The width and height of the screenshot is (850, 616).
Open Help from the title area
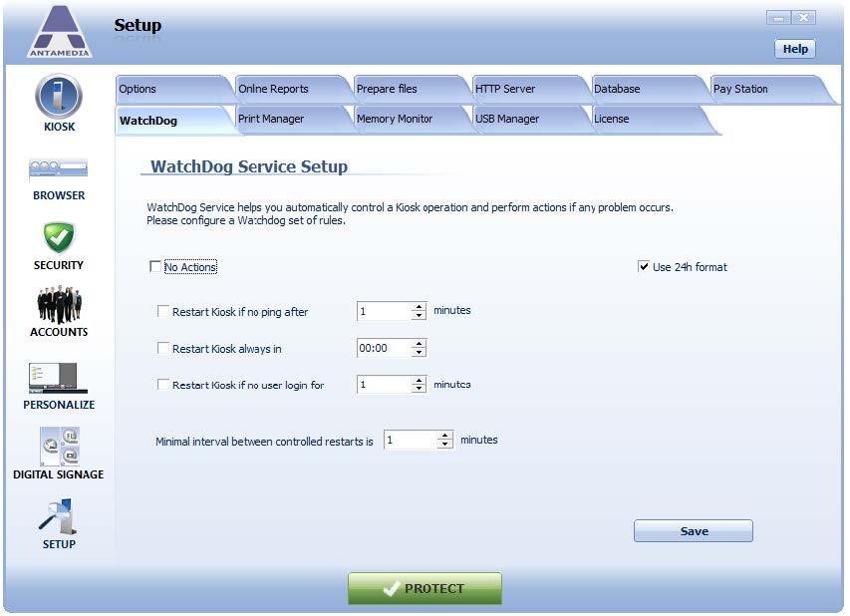[x=795, y=49]
